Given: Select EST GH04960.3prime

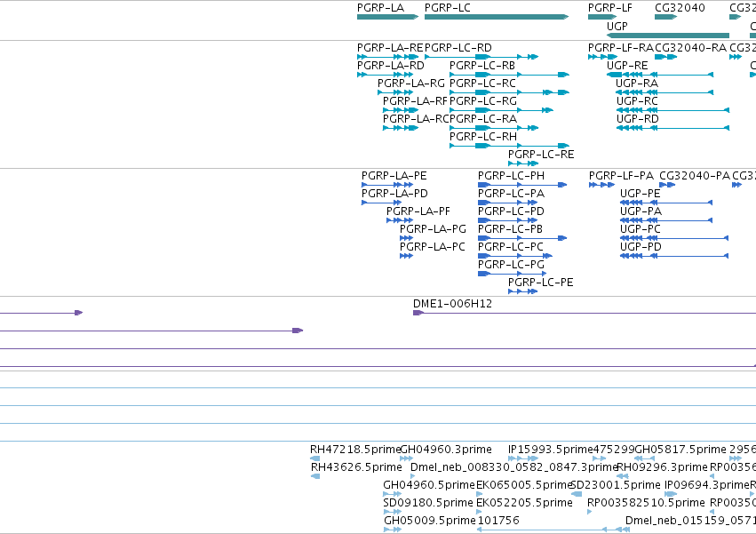Looking at the screenshot, I should click(446, 450).
